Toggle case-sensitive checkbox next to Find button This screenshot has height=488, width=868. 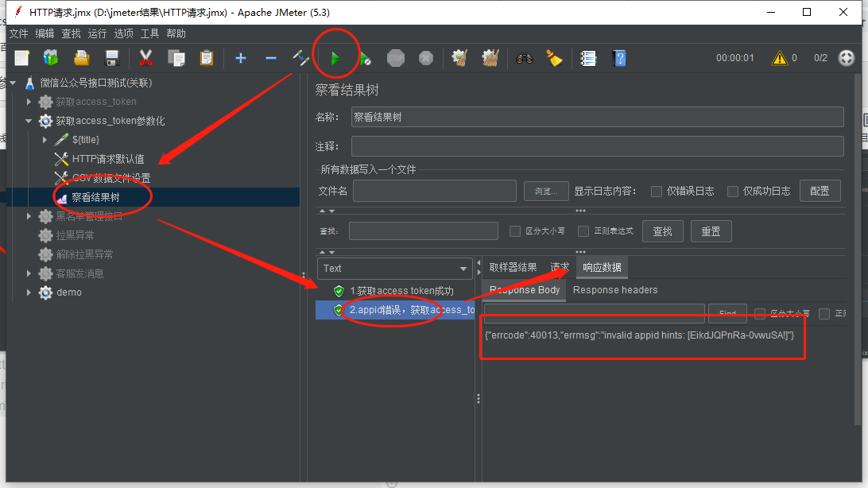pyautogui.click(x=760, y=314)
